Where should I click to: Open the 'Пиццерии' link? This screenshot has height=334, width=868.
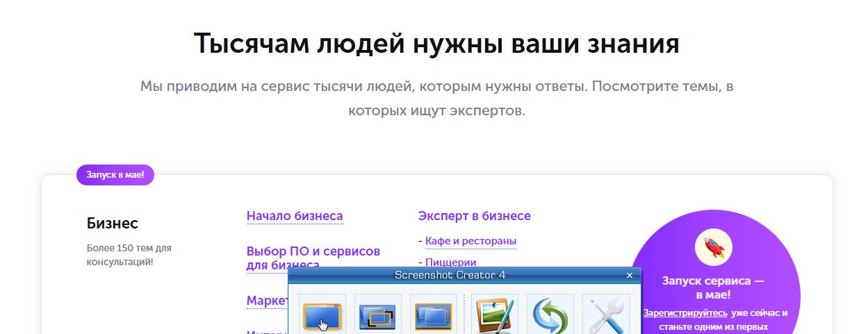pyautogui.click(x=451, y=262)
